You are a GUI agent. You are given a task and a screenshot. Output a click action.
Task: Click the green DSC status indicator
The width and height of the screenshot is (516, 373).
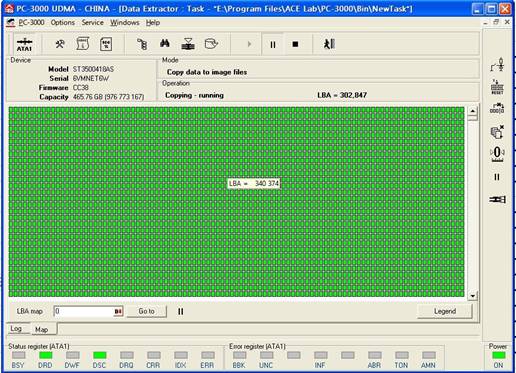click(x=99, y=355)
